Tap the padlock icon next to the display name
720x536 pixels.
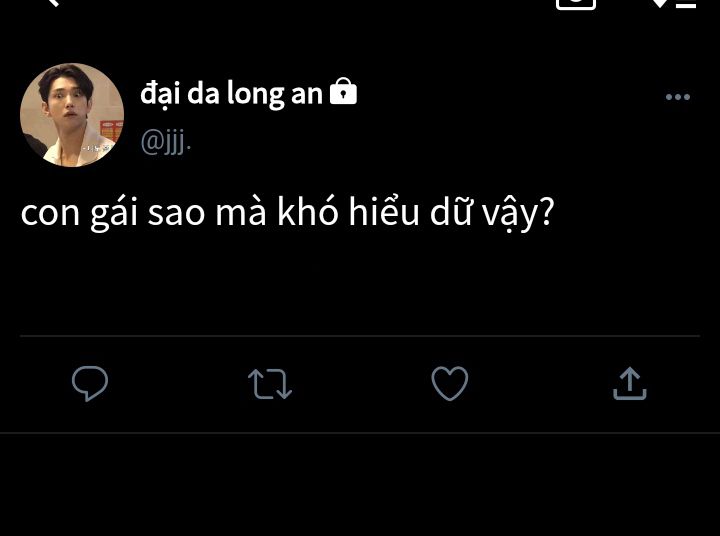pyautogui.click(x=343, y=91)
